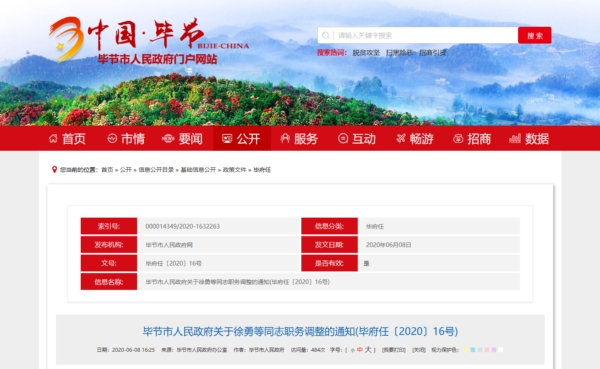Click the red 发布机构 label cell
This screenshot has width=600, height=369.
coord(109,245)
